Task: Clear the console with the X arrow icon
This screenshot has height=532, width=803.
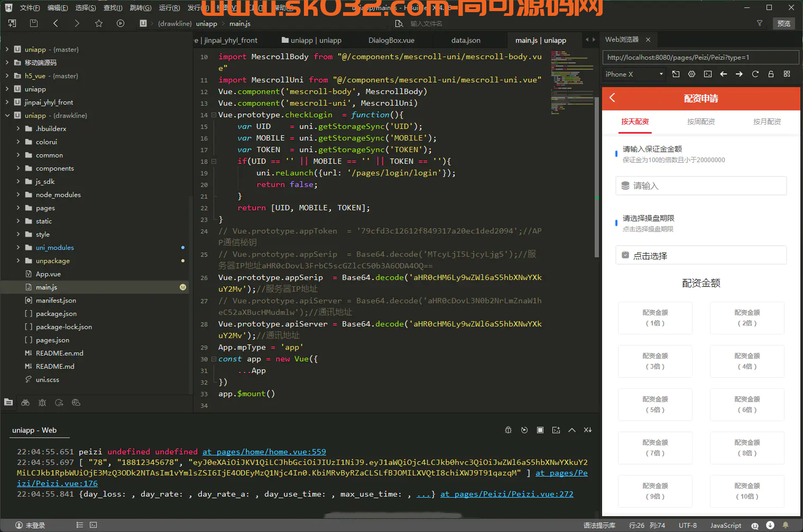Action: tap(587, 430)
